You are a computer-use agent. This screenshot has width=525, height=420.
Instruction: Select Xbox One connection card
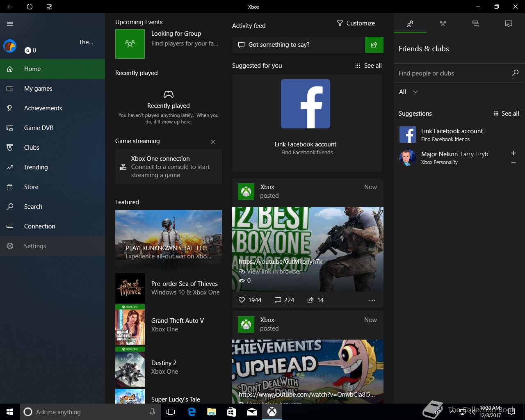pyautogui.click(x=169, y=167)
